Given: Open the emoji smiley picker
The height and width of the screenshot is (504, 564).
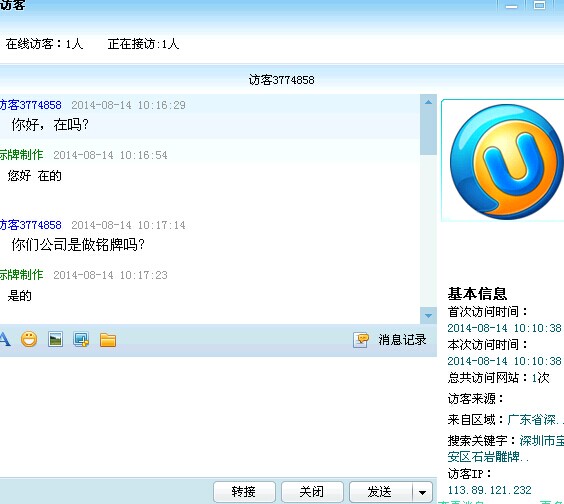Looking at the screenshot, I should click(x=29, y=339).
